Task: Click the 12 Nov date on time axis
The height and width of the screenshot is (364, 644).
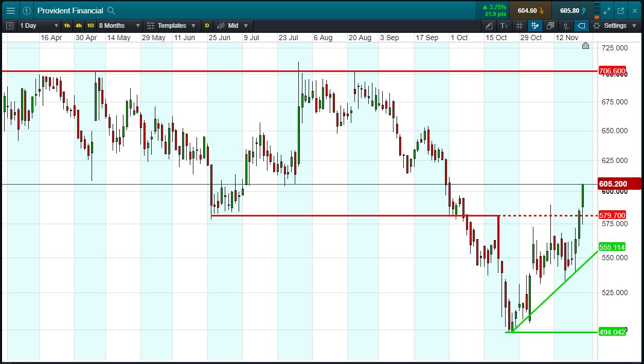Action: pos(566,38)
